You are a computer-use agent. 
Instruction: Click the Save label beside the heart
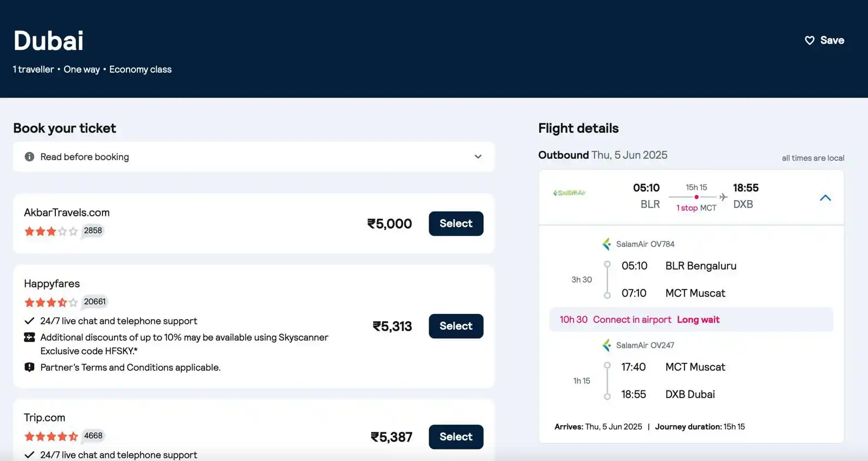pyautogui.click(x=832, y=40)
